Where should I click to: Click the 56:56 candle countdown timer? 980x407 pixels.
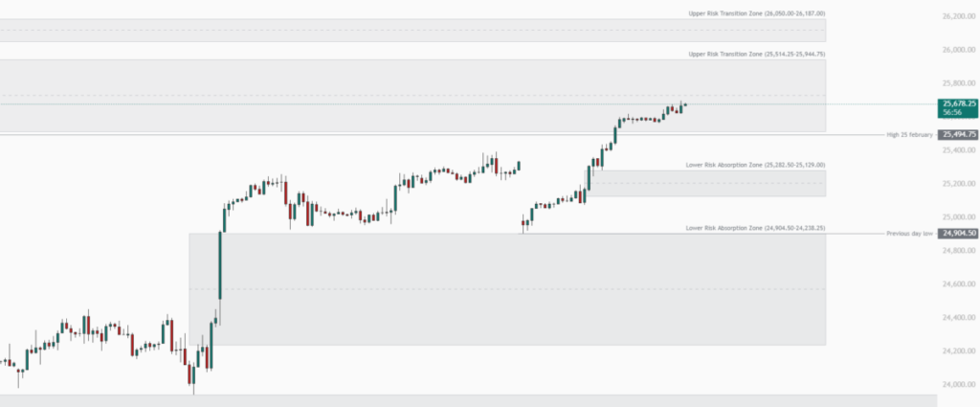952,112
